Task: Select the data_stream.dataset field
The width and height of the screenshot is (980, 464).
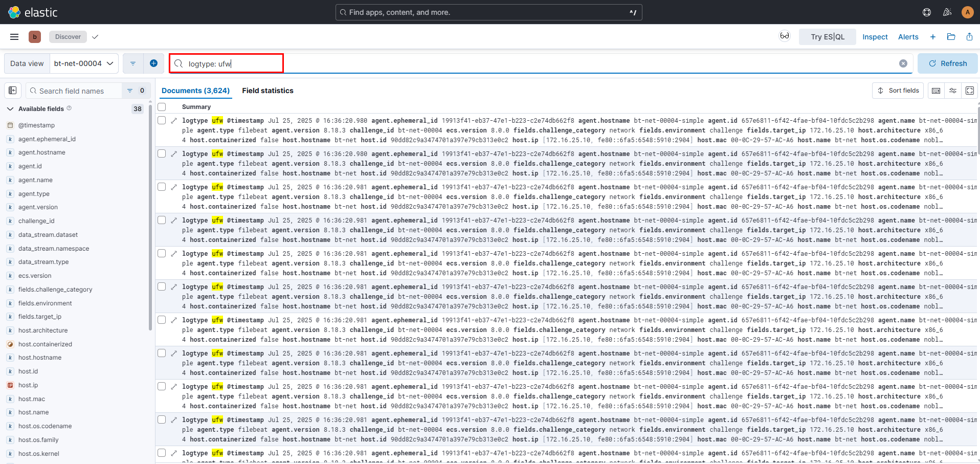Action: click(48, 235)
